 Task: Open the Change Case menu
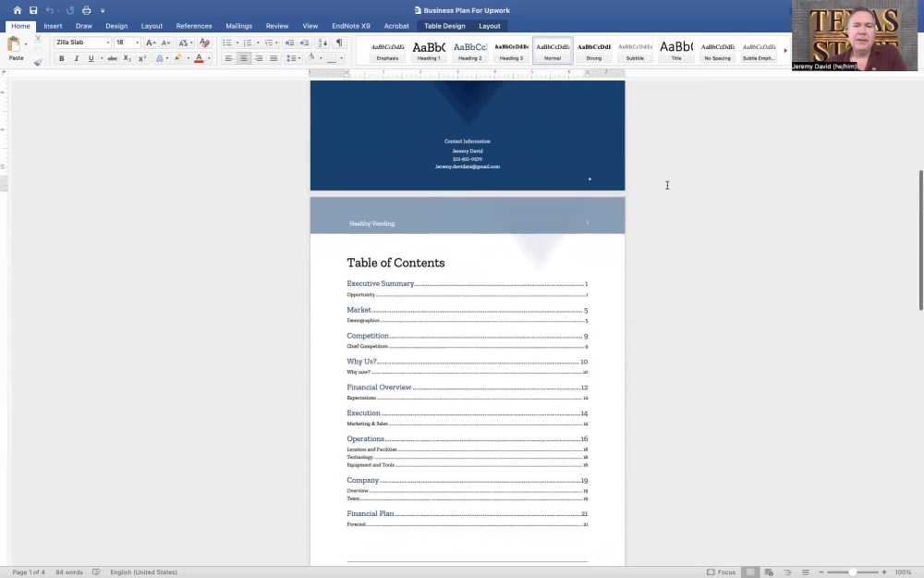point(185,43)
